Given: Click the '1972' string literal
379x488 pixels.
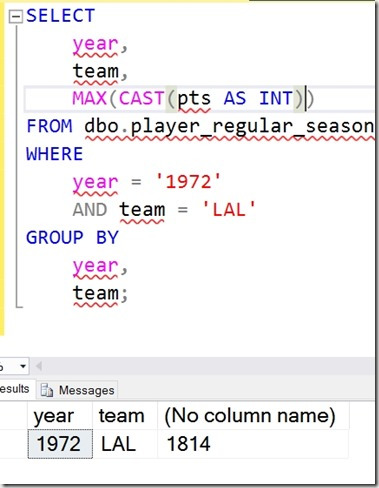Looking at the screenshot, I should pyautogui.click(x=188, y=182).
